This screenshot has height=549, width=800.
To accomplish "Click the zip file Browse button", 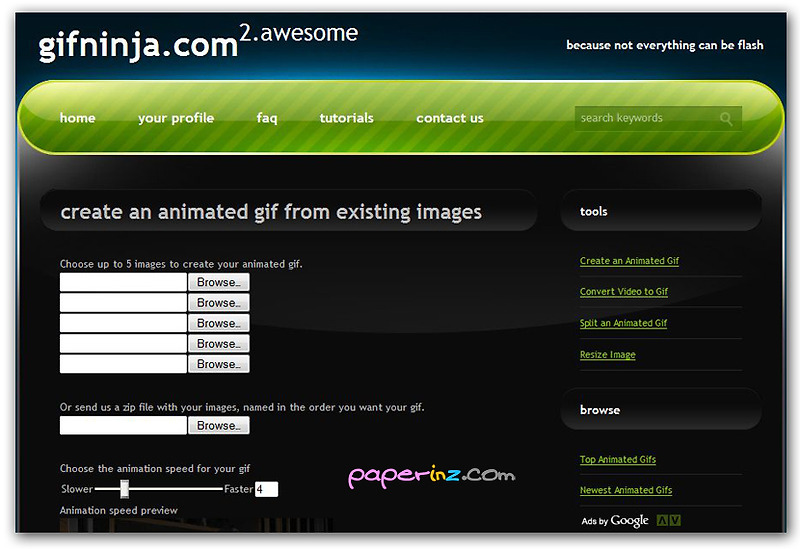I will pyautogui.click(x=219, y=426).
